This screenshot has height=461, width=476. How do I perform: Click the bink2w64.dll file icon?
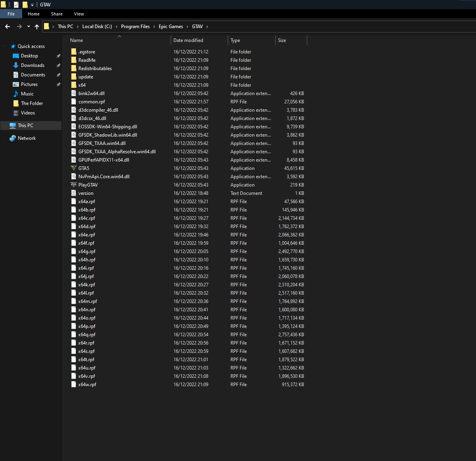click(74, 93)
